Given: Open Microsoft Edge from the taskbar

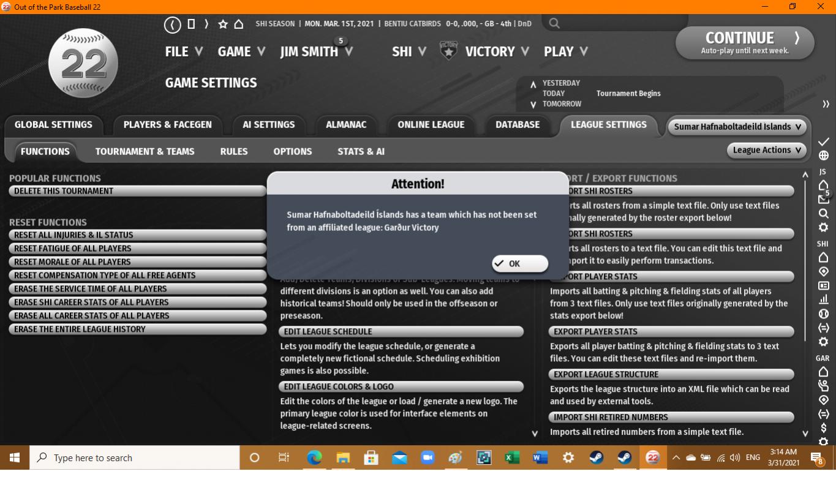Looking at the screenshot, I should (314, 457).
